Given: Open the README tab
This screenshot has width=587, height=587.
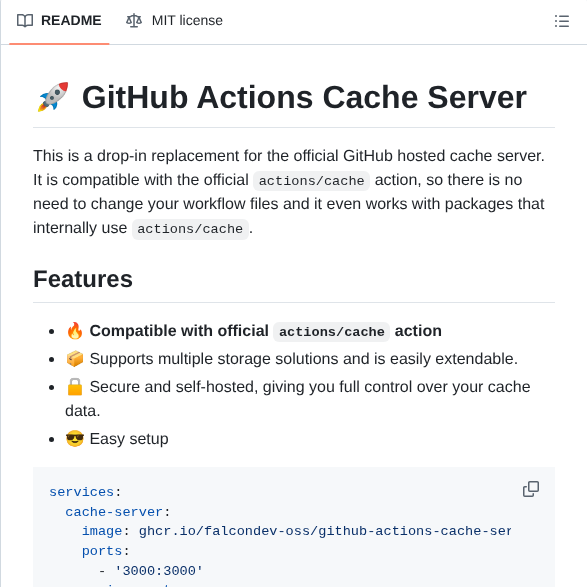Looking at the screenshot, I should (59, 21).
